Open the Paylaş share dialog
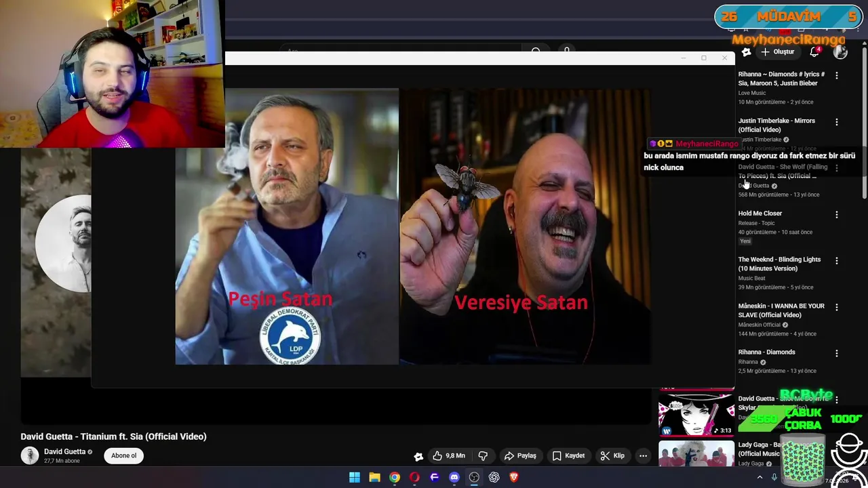Viewport: 868px width, 488px height. 520,455
